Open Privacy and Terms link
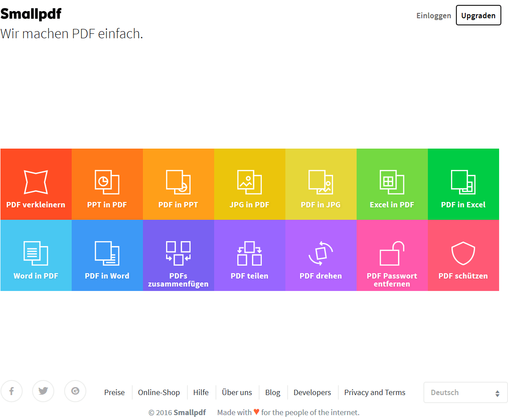Image resolution: width=508 pixels, height=420 pixels. pos(374,392)
